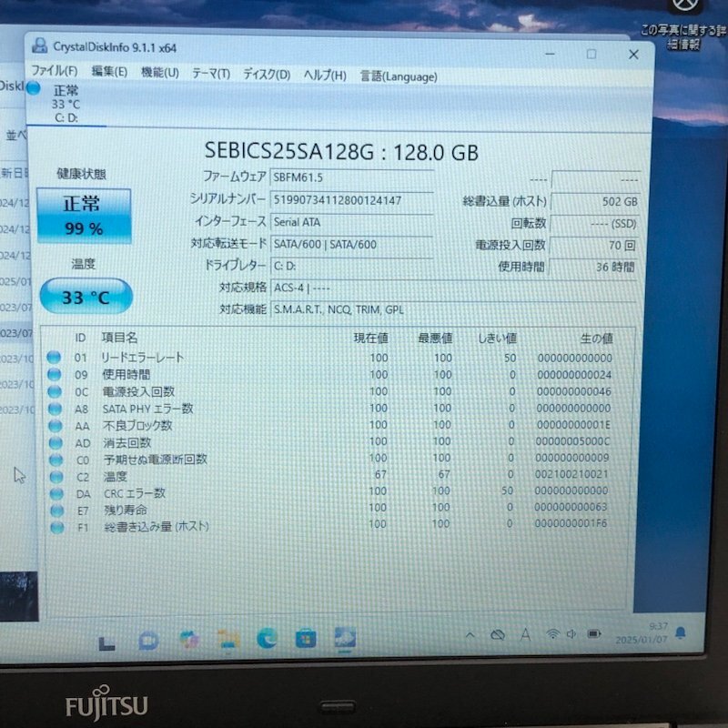Click the cloud sync tray icon

point(497,634)
